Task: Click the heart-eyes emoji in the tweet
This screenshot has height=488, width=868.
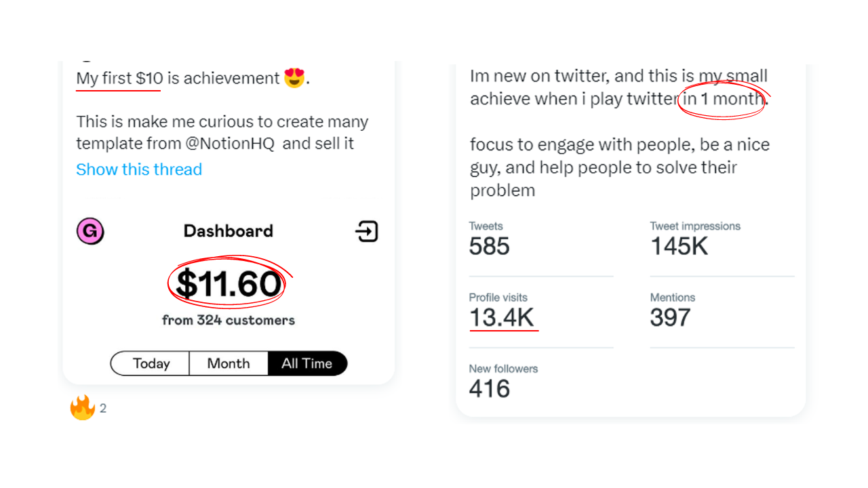Action: 294,78
